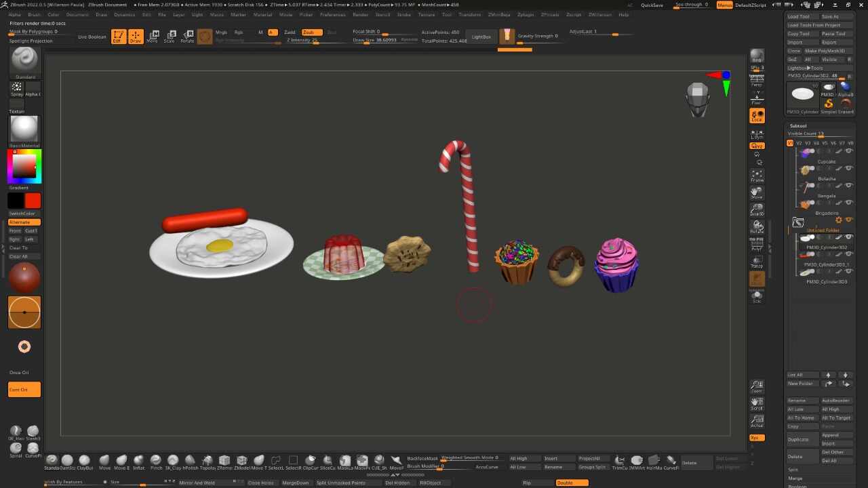Open the Transform menu
The image size is (868, 488).
469,14
